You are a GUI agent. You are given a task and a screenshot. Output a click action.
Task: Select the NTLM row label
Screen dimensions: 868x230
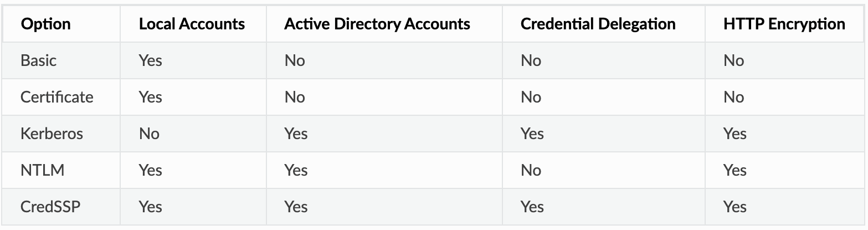pos(42,170)
